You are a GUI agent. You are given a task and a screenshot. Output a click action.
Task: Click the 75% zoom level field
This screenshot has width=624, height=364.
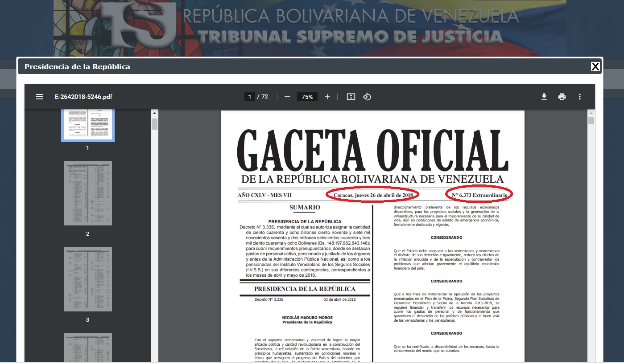coord(307,97)
